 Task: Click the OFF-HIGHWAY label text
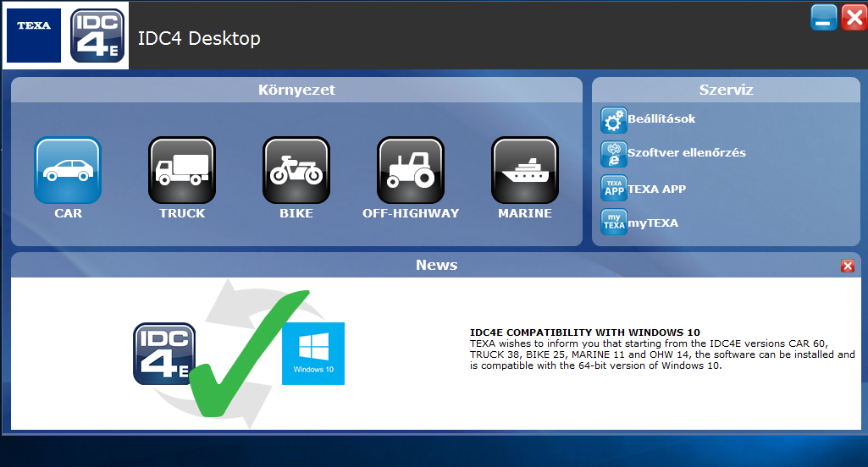tap(411, 213)
